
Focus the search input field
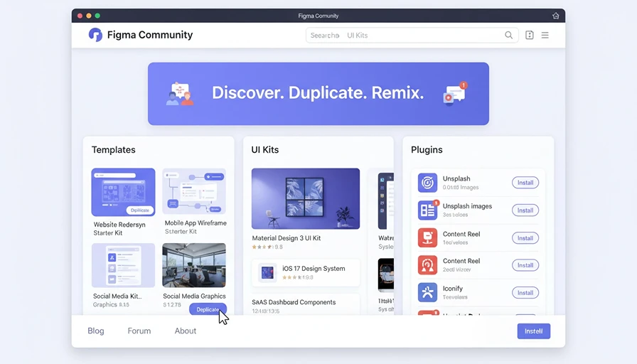(x=412, y=36)
